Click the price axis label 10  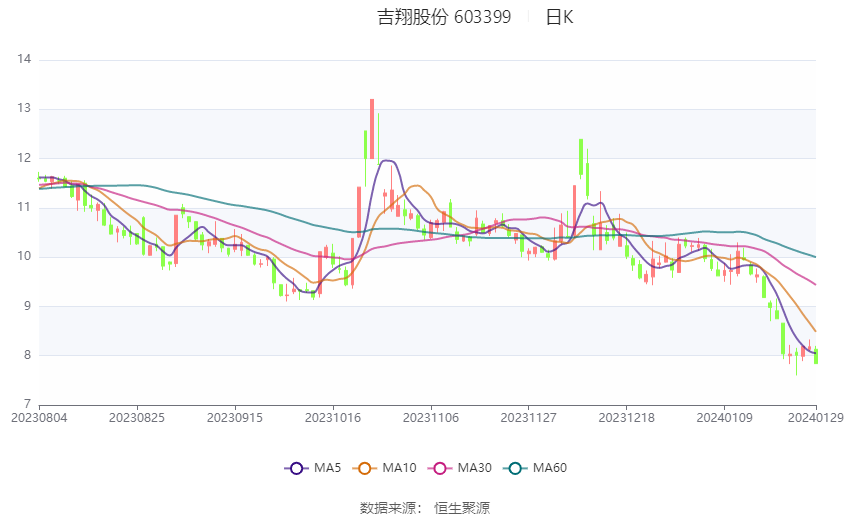pyautogui.click(x=24, y=257)
